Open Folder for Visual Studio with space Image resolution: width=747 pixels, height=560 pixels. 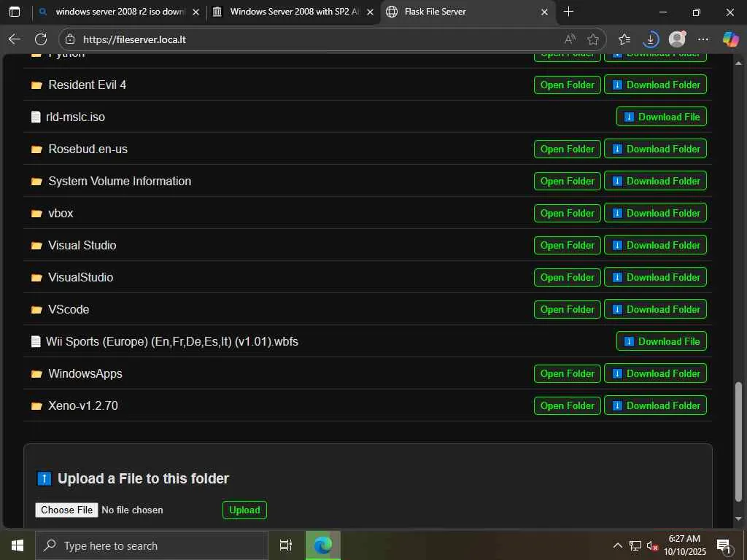(x=567, y=245)
